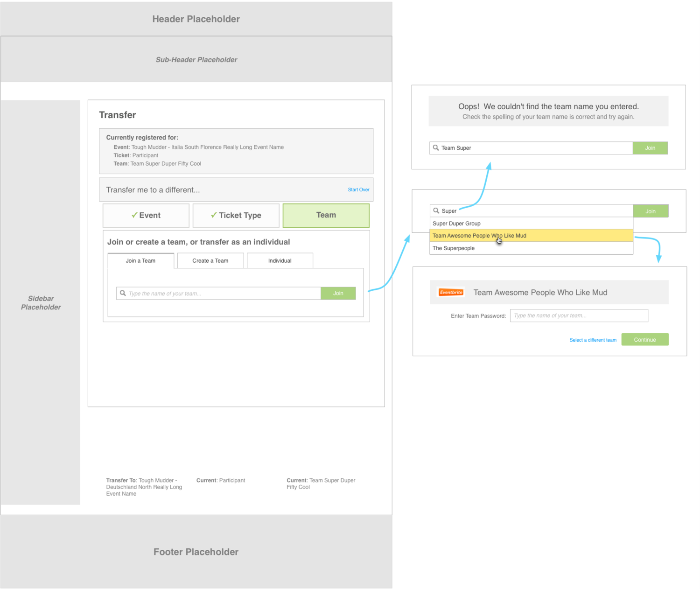Click the magnifier icon next to 'Super' query
700x589 pixels.
point(436,210)
